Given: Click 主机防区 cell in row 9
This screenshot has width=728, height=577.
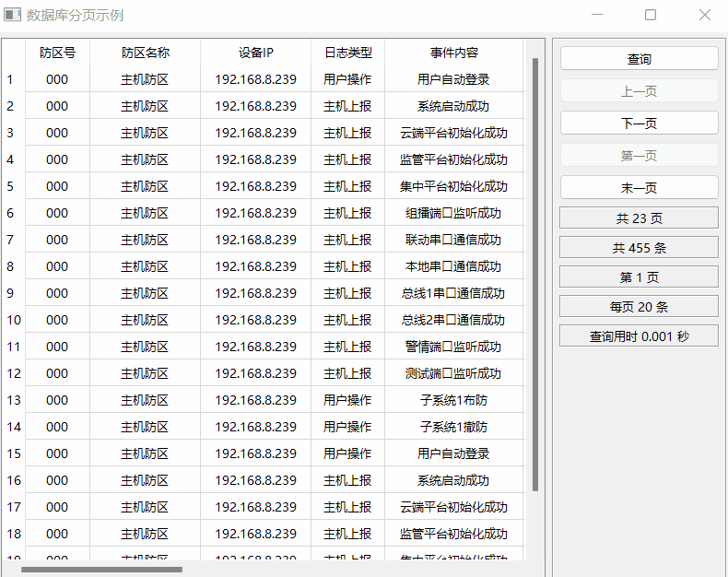Looking at the screenshot, I should tap(145, 293).
